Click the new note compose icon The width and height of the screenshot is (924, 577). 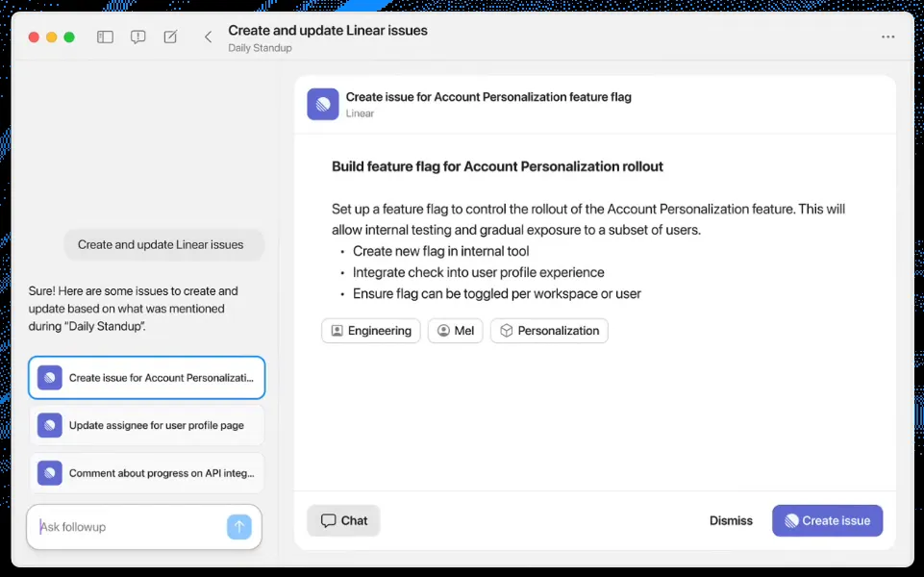170,38
